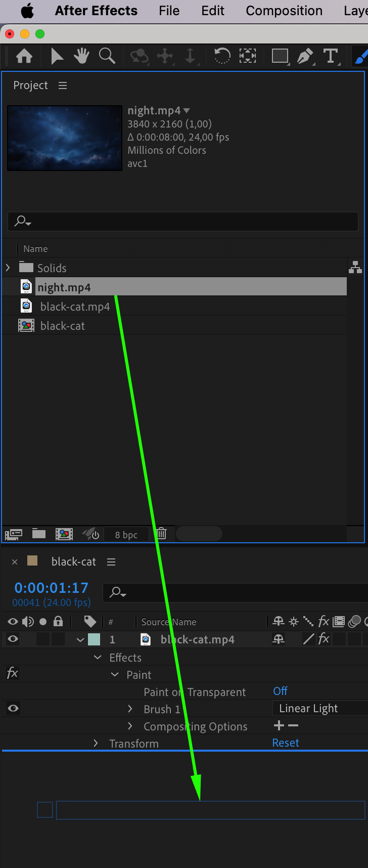The height and width of the screenshot is (868, 368).
Task: Open the Edit menu
Action: (x=213, y=11)
